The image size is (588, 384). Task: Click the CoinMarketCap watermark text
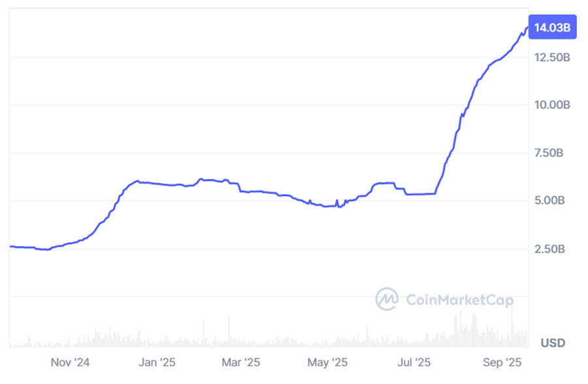[x=459, y=300]
